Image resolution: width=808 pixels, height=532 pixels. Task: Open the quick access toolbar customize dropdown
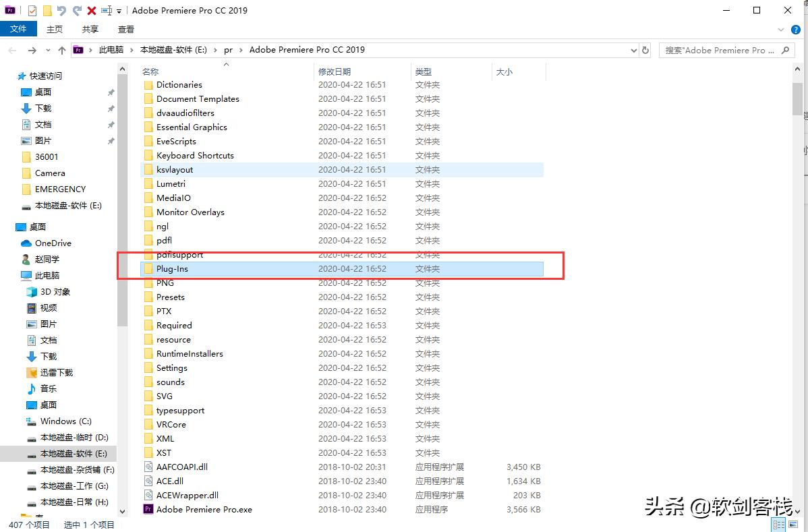click(x=119, y=11)
